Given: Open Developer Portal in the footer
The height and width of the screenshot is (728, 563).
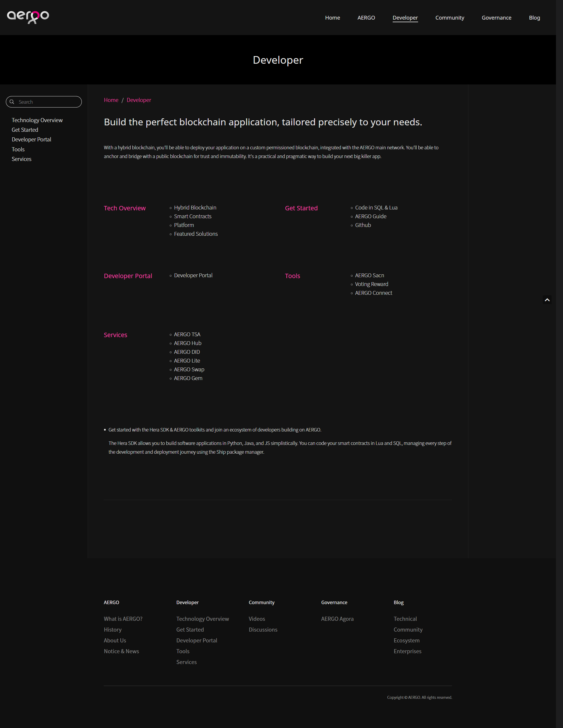Looking at the screenshot, I should 197,640.
